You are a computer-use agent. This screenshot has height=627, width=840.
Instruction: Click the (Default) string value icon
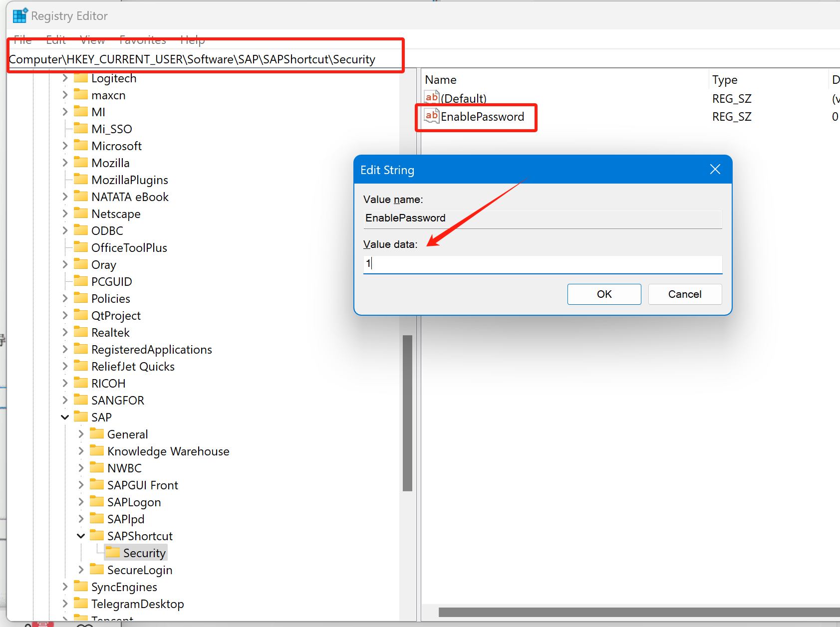point(431,97)
